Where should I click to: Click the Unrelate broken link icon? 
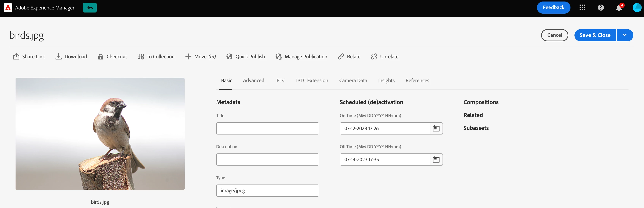[x=374, y=56]
